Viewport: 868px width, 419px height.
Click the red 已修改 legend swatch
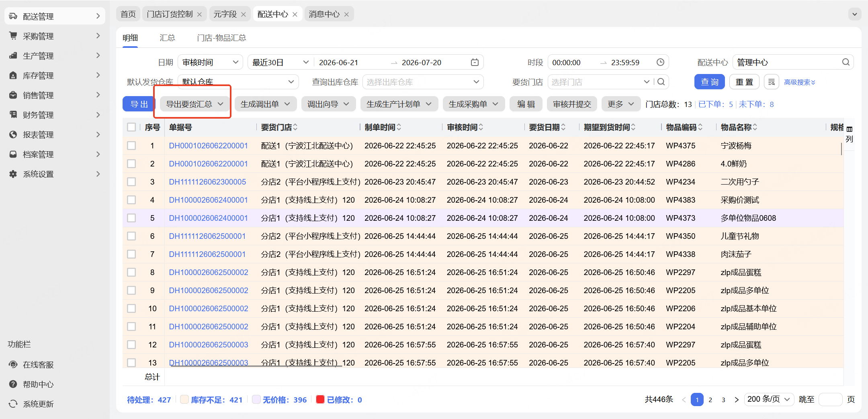[x=320, y=399]
